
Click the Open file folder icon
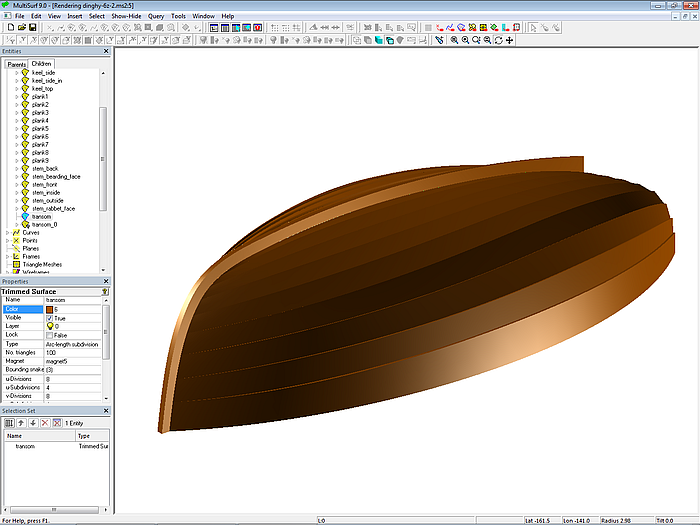click(21, 28)
